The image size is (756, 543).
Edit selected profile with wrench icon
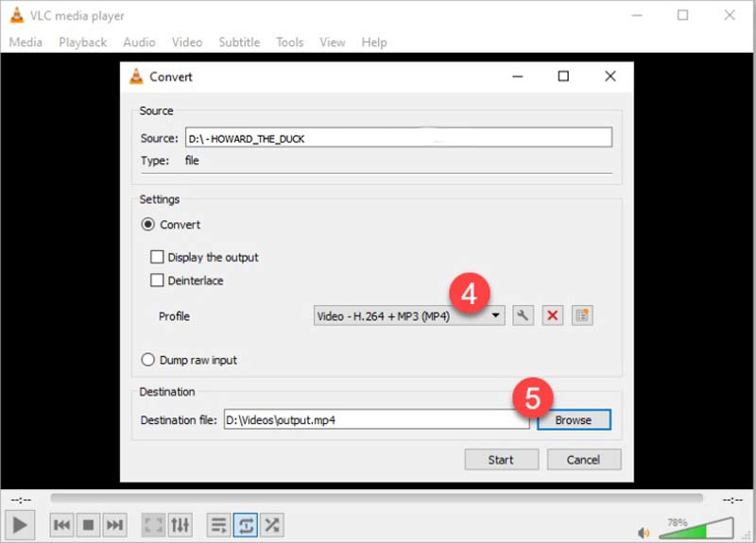523,316
